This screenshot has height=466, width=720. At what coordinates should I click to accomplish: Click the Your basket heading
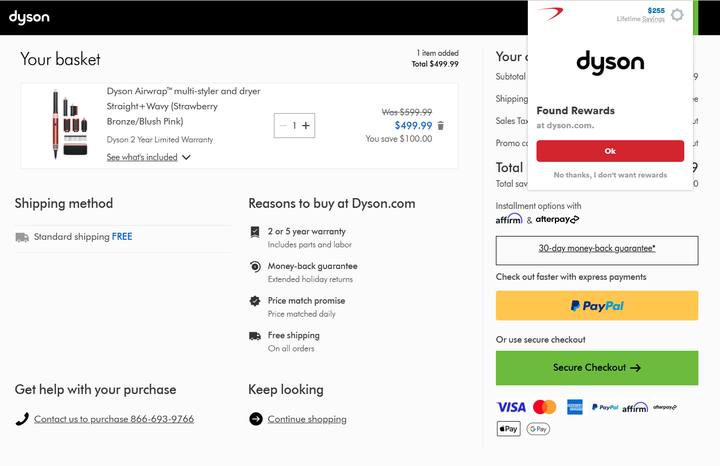(x=60, y=60)
